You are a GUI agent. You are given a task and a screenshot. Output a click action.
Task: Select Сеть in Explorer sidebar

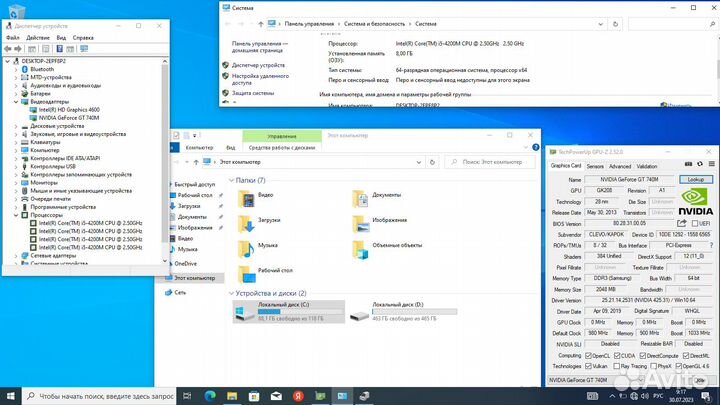(x=180, y=292)
